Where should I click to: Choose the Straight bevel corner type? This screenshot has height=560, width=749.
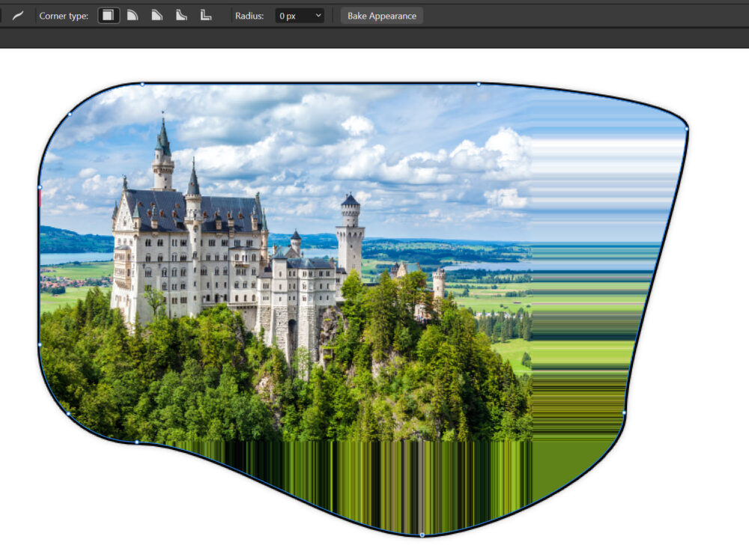(x=157, y=16)
